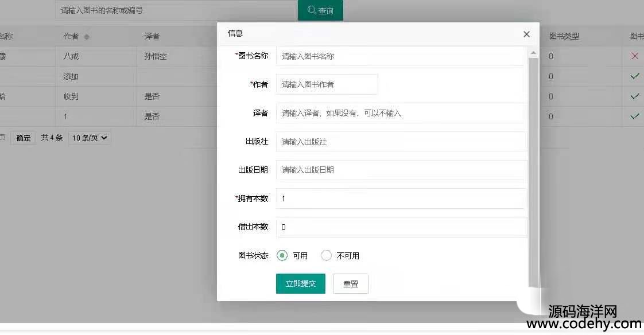Click the 确定 pagination confirm button

(24, 138)
